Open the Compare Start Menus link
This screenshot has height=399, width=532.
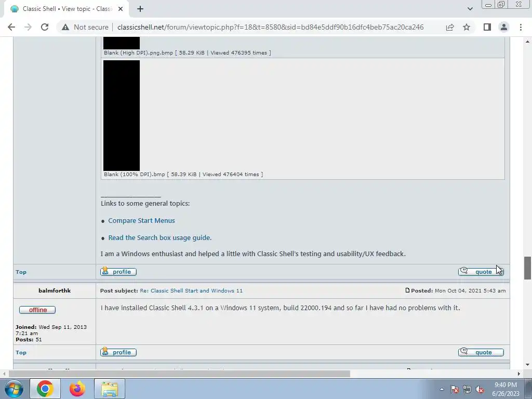point(141,220)
